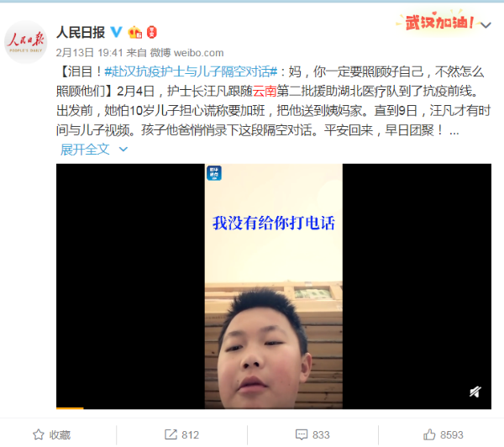Click the 微博 weibo.com source link
The height and width of the screenshot is (447, 504).
[x=186, y=53]
